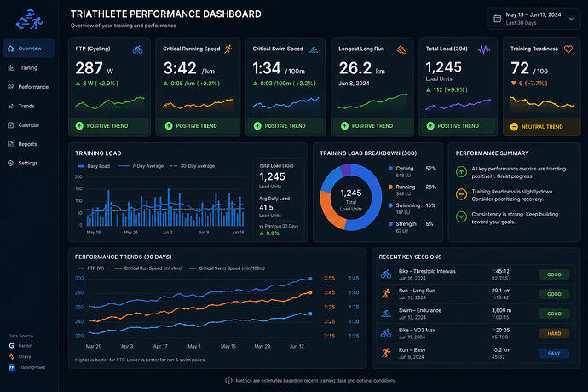Click the donut chart center total 1,245
The height and width of the screenshot is (392, 588).
350,193
